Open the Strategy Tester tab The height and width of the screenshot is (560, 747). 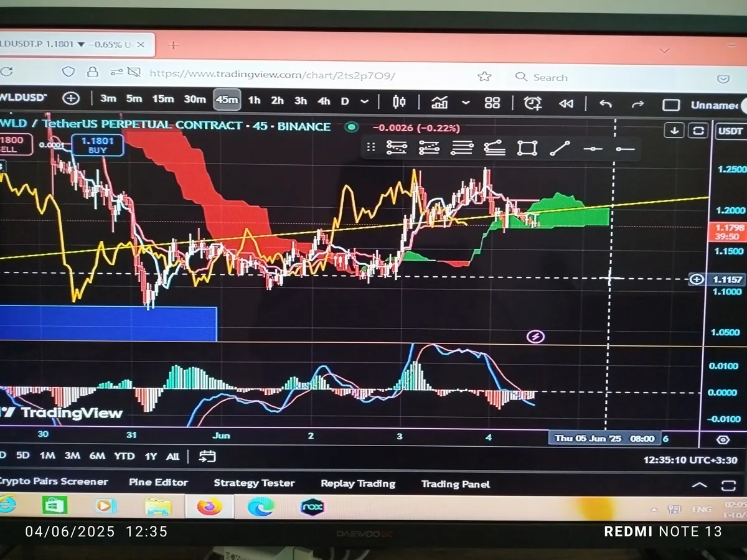point(254,483)
